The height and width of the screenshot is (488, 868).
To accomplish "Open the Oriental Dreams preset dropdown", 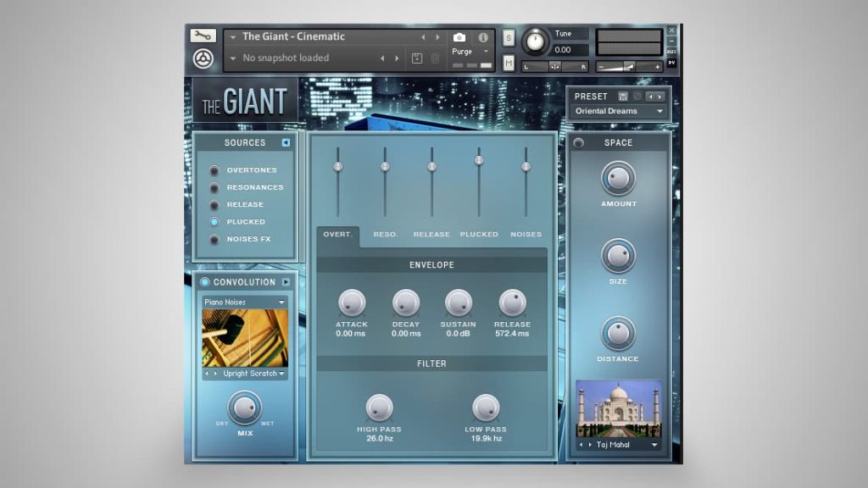I will tap(618, 111).
